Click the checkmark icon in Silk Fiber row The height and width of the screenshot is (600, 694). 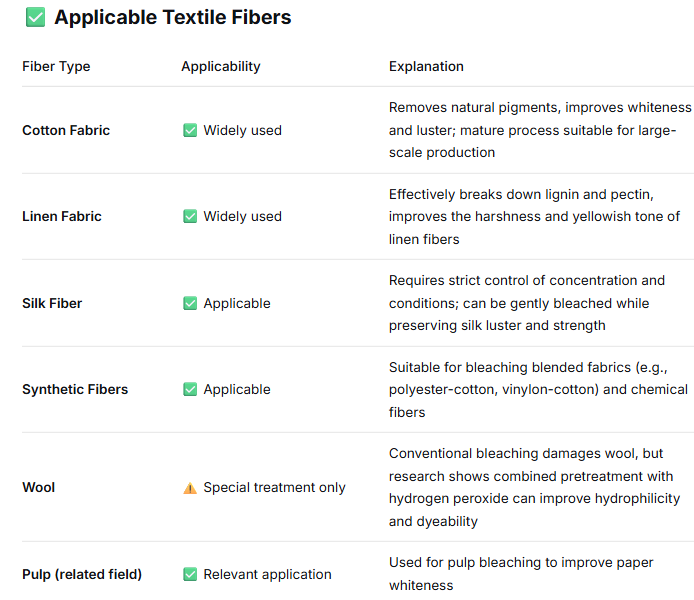[190, 303]
